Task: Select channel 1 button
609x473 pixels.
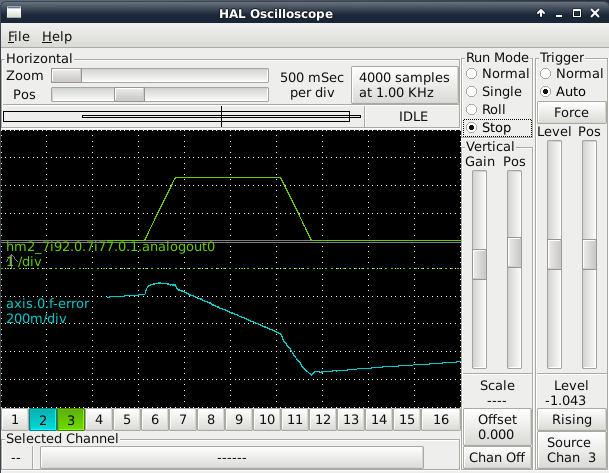Action: click(15, 419)
